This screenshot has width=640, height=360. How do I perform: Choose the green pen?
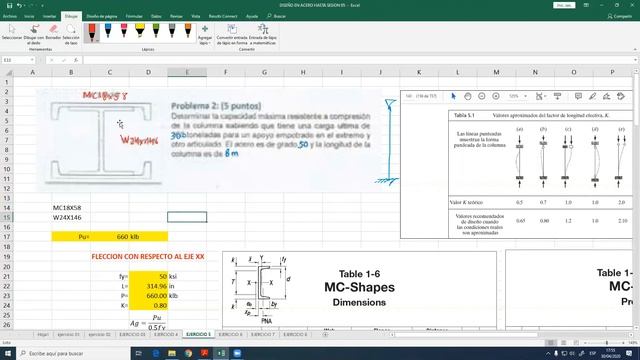point(156,31)
